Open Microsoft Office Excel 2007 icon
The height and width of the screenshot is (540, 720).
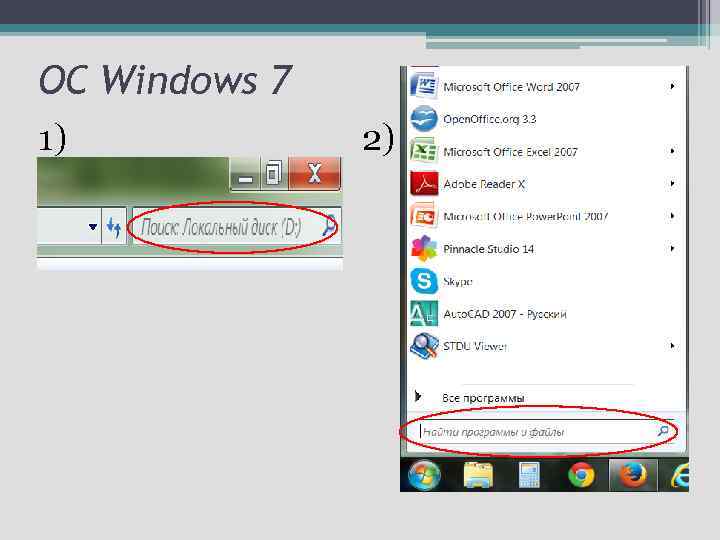pos(424,151)
